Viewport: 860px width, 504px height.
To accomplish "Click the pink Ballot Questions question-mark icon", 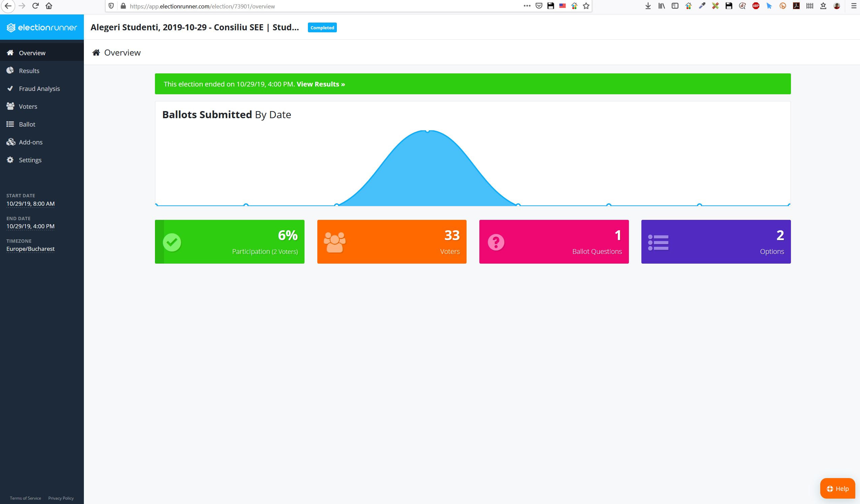I will click(x=496, y=242).
